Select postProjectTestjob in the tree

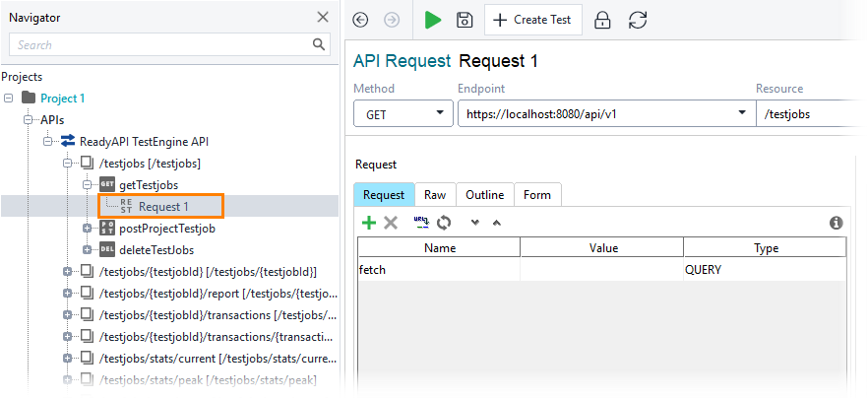[x=167, y=228]
